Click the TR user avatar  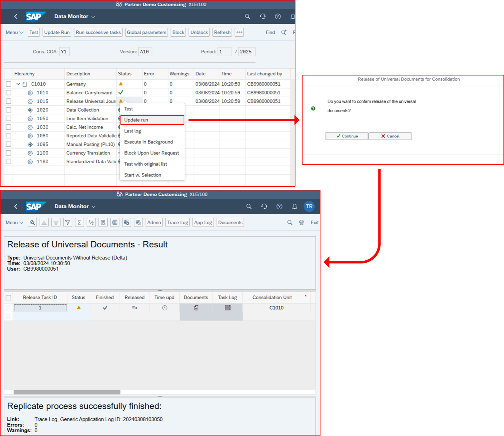click(x=309, y=206)
